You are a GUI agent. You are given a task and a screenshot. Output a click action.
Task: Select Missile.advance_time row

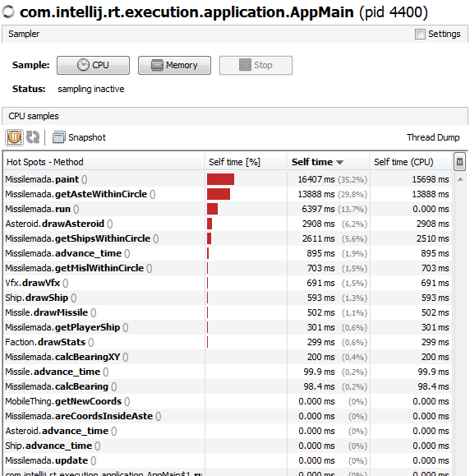point(228,372)
